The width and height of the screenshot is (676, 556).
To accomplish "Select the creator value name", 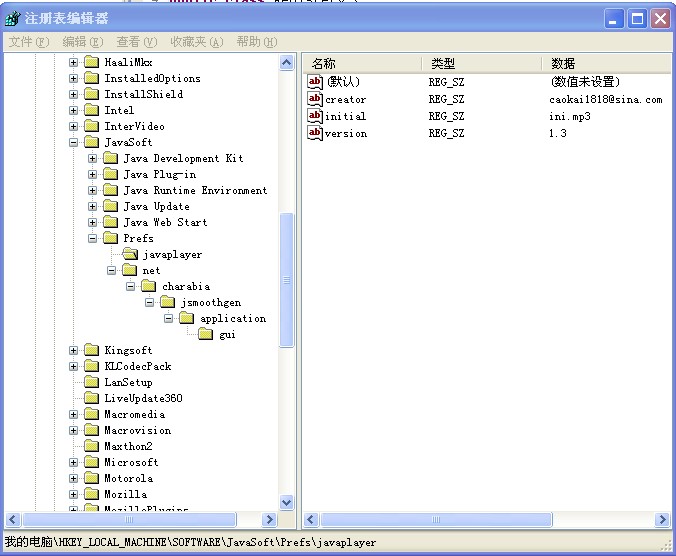I will (x=345, y=99).
